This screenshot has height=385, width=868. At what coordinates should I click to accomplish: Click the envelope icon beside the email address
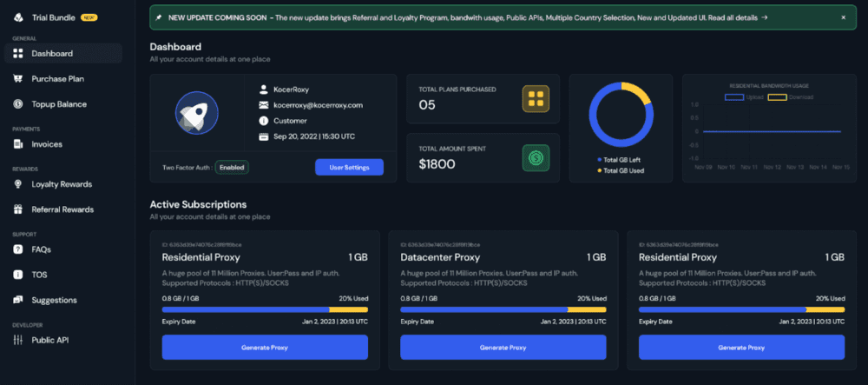pyautogui.click(x=264, y=104)
